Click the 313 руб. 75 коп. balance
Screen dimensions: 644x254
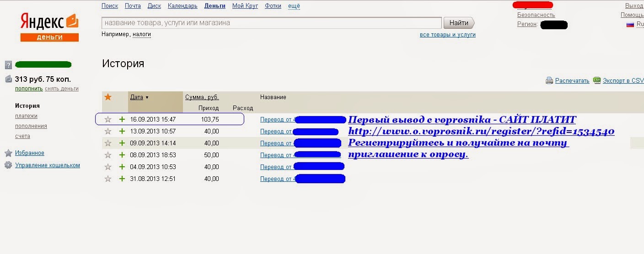(x=43, y=79)
